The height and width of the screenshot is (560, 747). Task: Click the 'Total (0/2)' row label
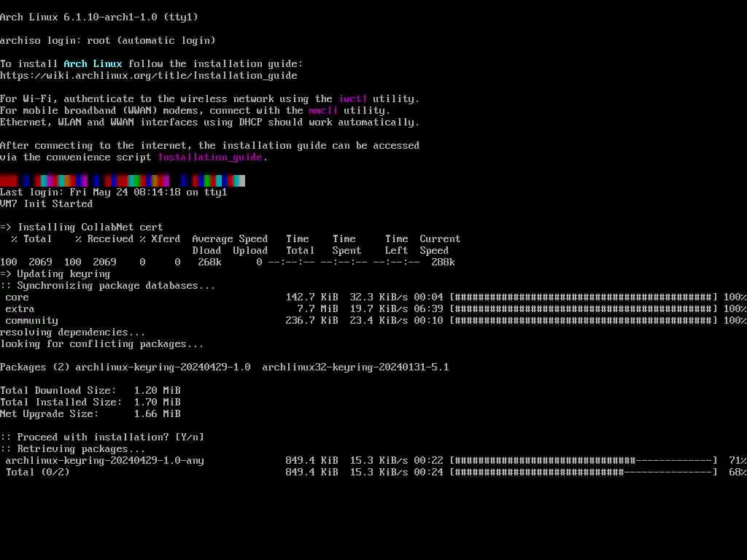pyautogui.click(x=38, y=472)
